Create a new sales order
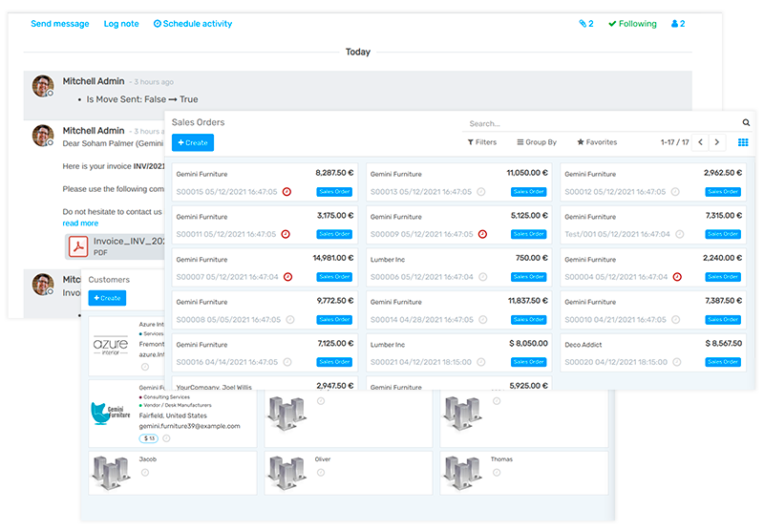The height and width of the screenshot is (532, 764). [x=193, y=142]
